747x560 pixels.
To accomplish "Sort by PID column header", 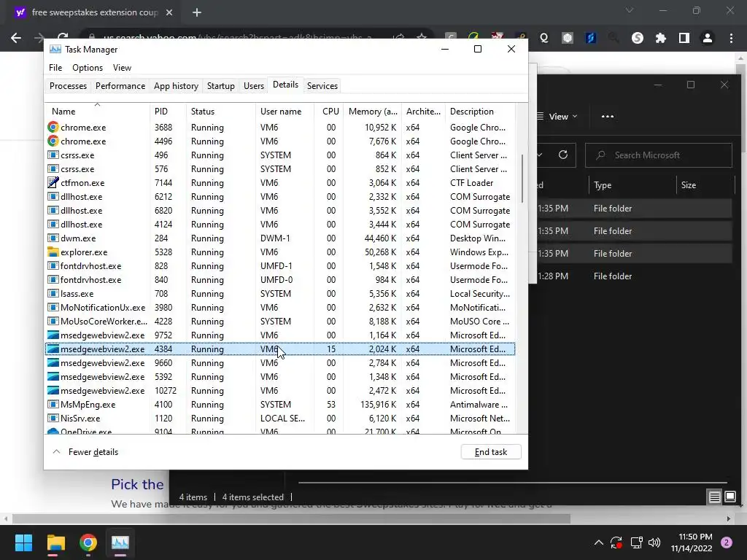I will (x=168, y=111).
